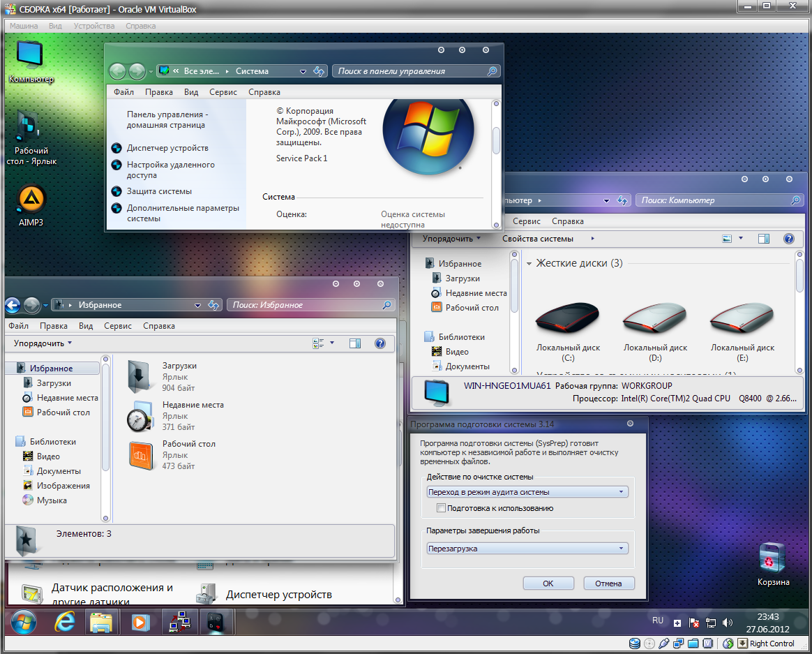Image resolution: width=812 pixels, height=654 pixels.
Task: Open address history dropdown in Система window
Action: pos(303,71)
